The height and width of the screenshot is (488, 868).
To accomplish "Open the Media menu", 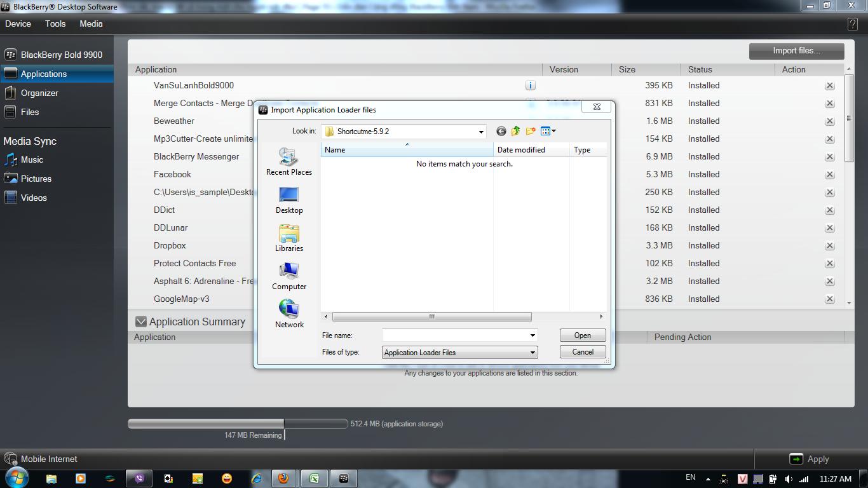I will coord(91,24).
